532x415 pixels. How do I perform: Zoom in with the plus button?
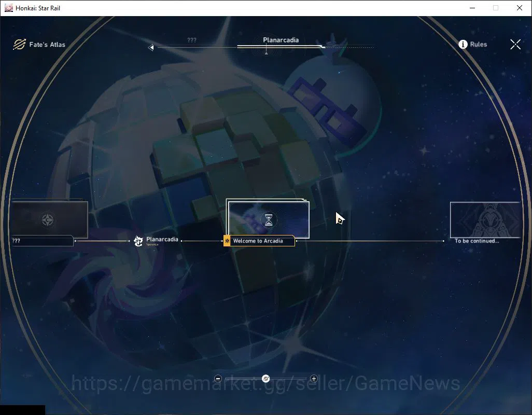click(314, 378)
